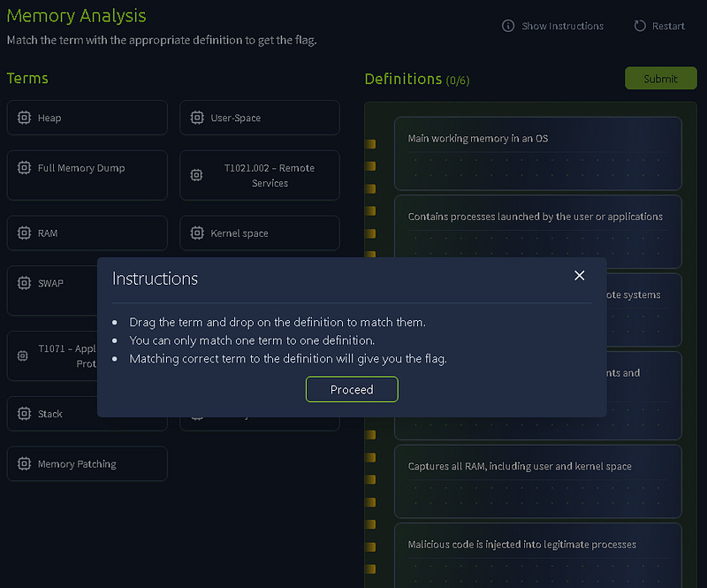Click the definition ending 'ote systems'
Screen dimensions: 707x588
point(644,309)
